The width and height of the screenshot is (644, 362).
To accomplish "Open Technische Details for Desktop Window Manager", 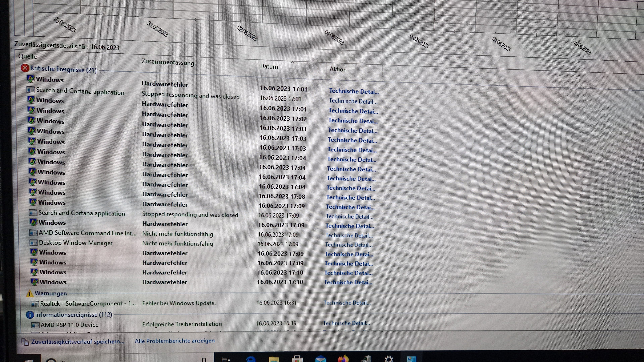I will 349,245.
